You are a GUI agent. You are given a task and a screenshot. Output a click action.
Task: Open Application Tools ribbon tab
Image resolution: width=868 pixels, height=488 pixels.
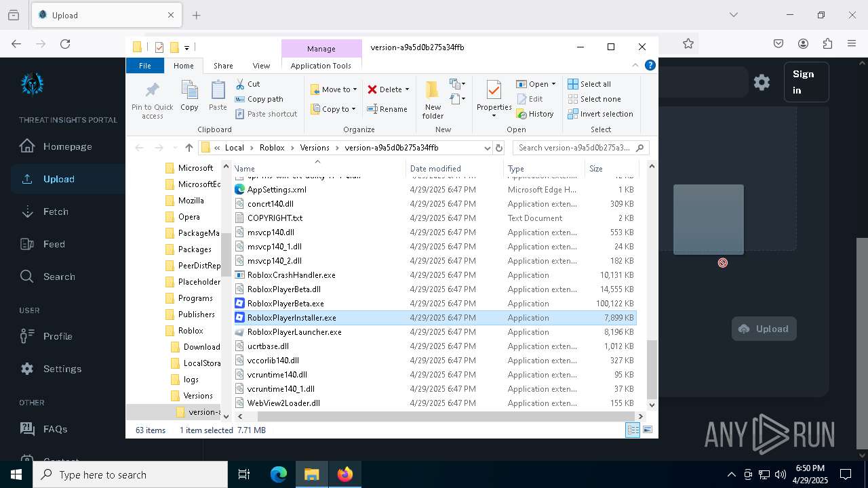(321, 66)
